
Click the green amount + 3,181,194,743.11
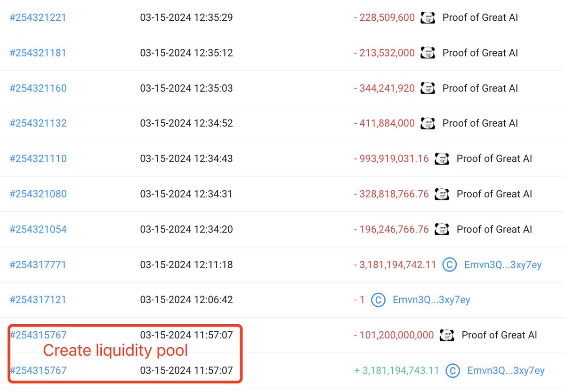coord(396,371)
